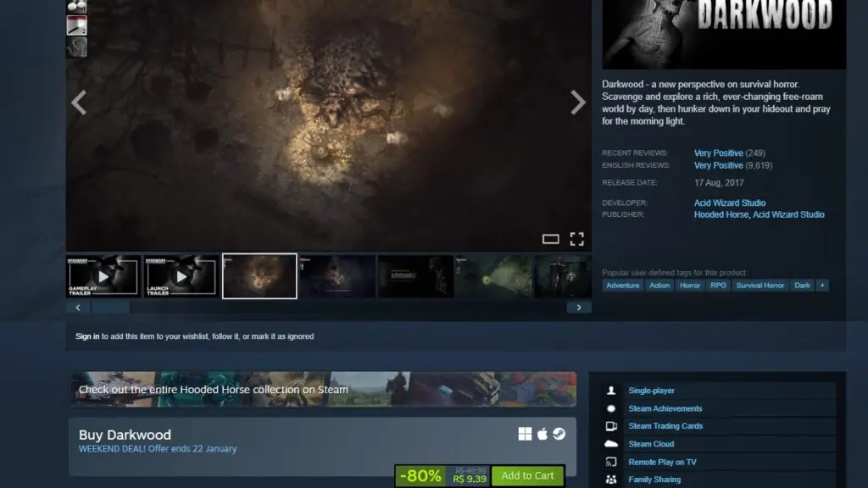View Very Positive recent reviews
This screenshot has width=868, height=488.
click(720, 152)
